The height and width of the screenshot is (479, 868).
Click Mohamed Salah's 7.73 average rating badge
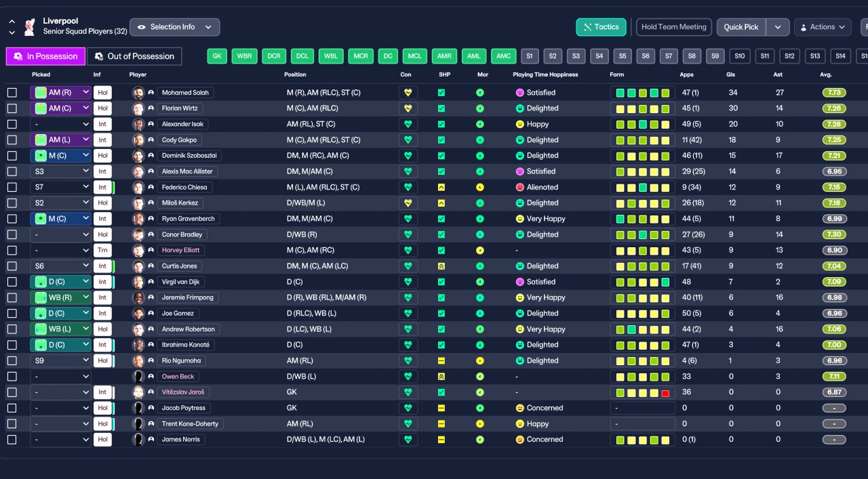834,93
